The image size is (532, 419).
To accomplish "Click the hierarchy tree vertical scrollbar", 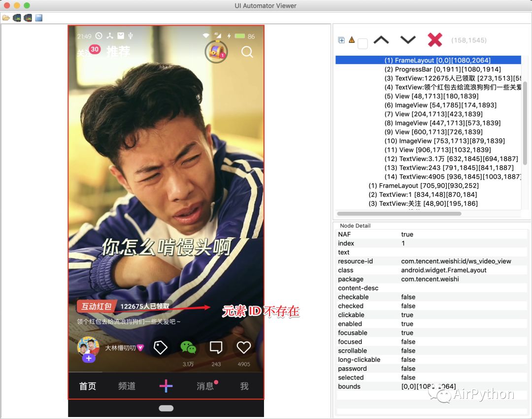I will pyautogui.click(x=525, y=123).
